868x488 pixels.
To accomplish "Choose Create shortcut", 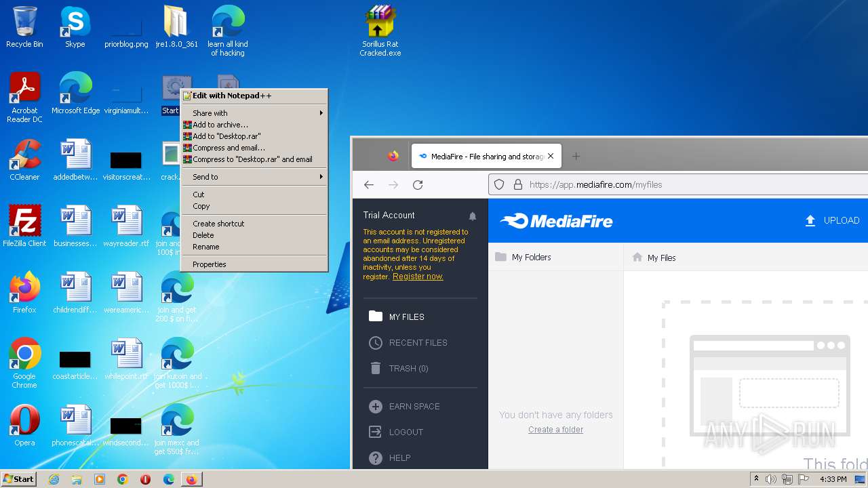I will [x=254, y=224].
